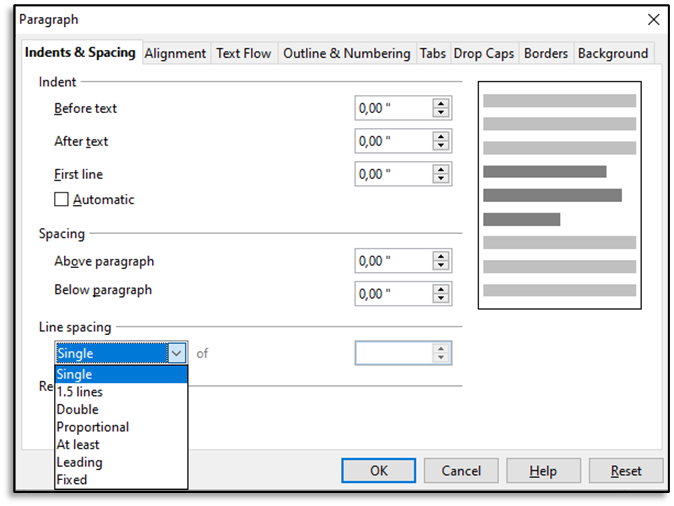
Task: Switch to the Alignment tab
Action: (x=176, y=53)
